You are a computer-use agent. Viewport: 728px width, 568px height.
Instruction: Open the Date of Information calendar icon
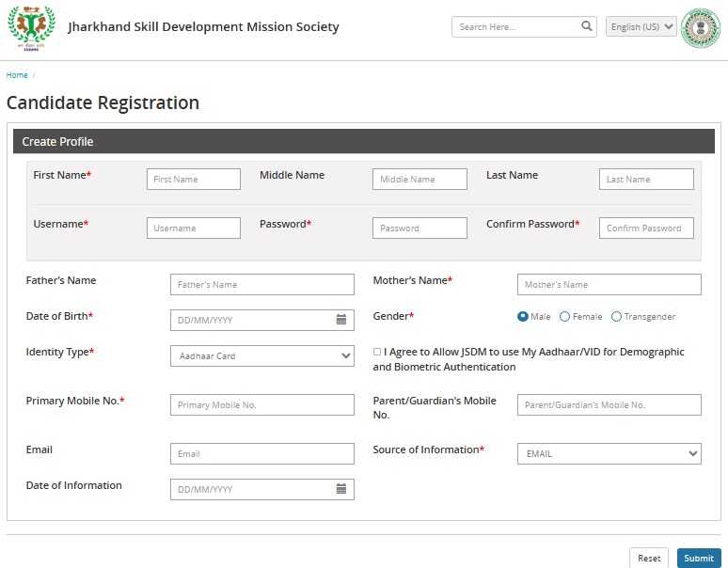[341, 489]
